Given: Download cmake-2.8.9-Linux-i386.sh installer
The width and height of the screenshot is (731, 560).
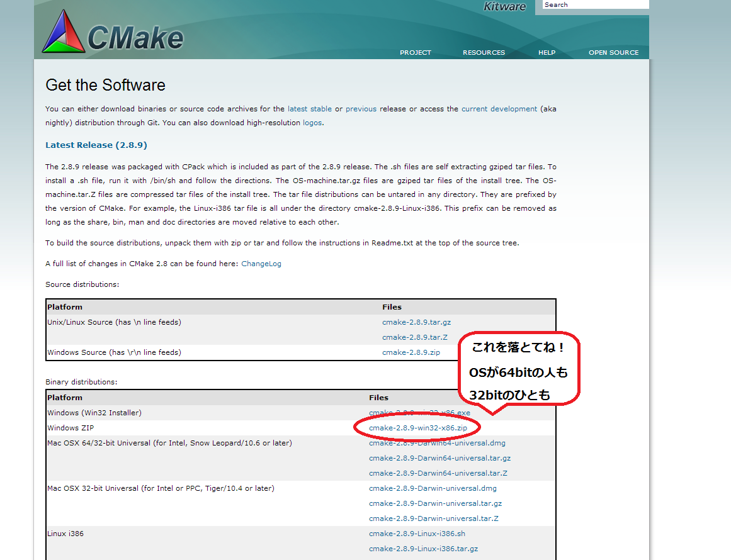Looking at the screenshot, I should (x=417, y=534).
